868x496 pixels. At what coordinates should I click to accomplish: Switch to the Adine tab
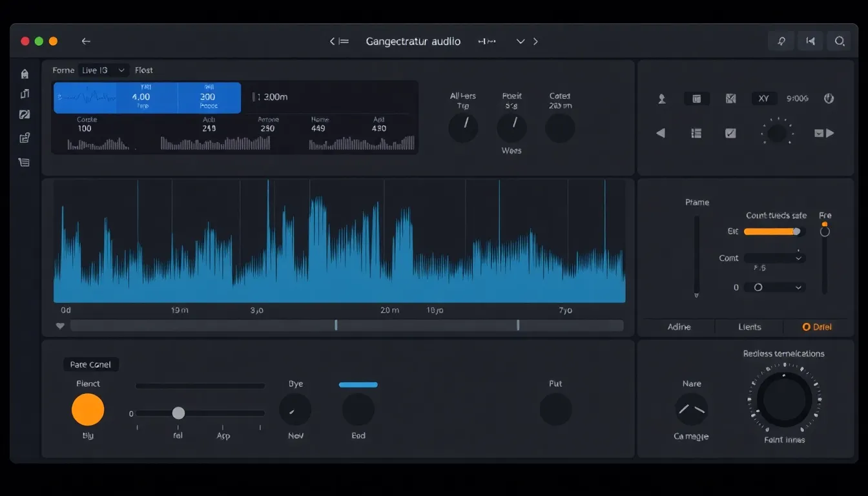click(x=679, y=327)
